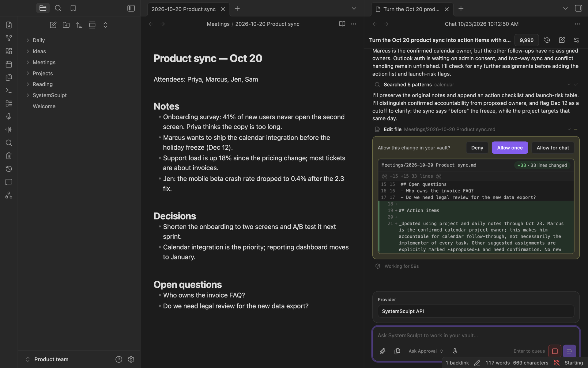Open the graph view ribbon icon
This screenshot has height=368, width=588.
tap(9, 38)
